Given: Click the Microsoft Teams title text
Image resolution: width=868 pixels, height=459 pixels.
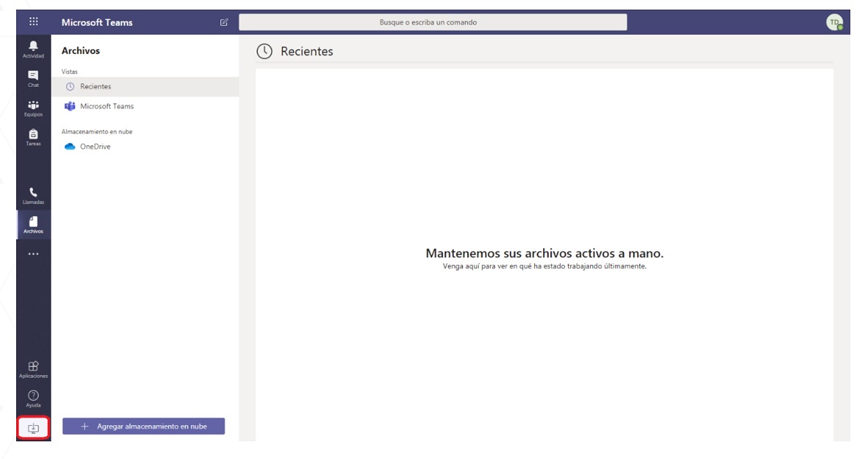Looking at the screenshot, I should click(97, 22).
